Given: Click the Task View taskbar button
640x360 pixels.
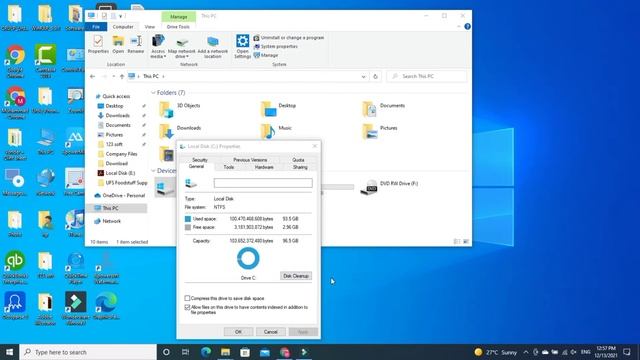Looking at the screenshot, I should click(x=185, y=352).
